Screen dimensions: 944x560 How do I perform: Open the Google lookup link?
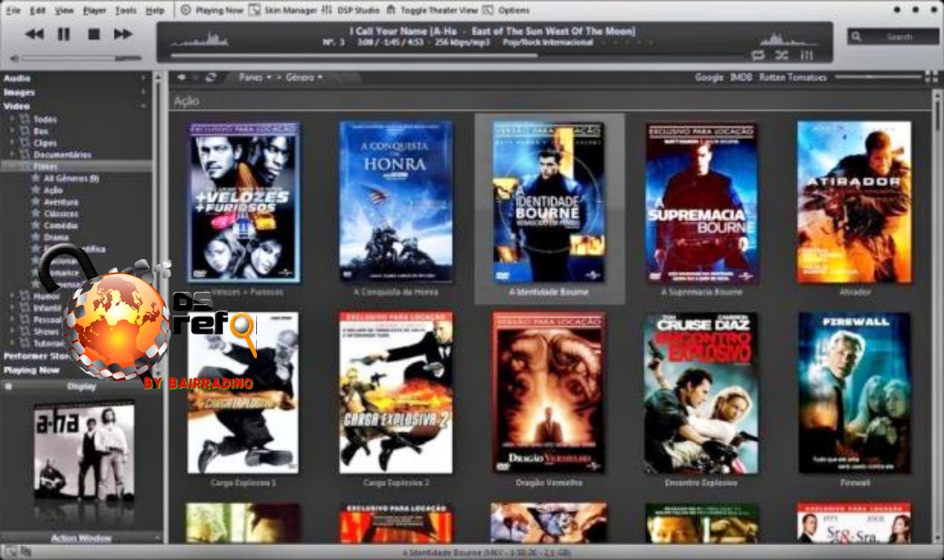click(x=709, y=77)
